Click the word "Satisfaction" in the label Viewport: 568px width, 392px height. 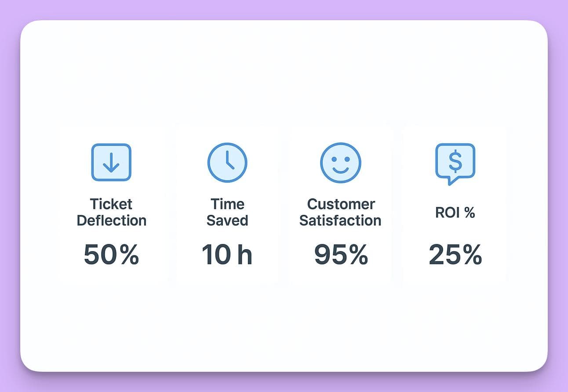tap(340, 220)
